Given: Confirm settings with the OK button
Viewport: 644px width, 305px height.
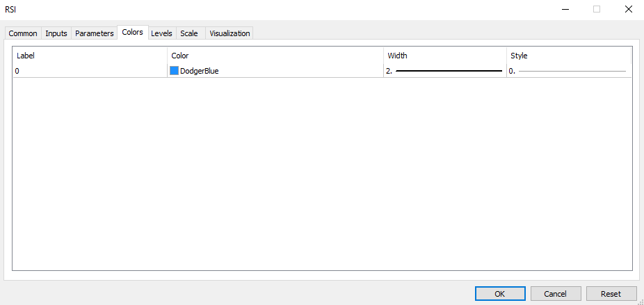Looking at the screenshot, I should [500, 293].
